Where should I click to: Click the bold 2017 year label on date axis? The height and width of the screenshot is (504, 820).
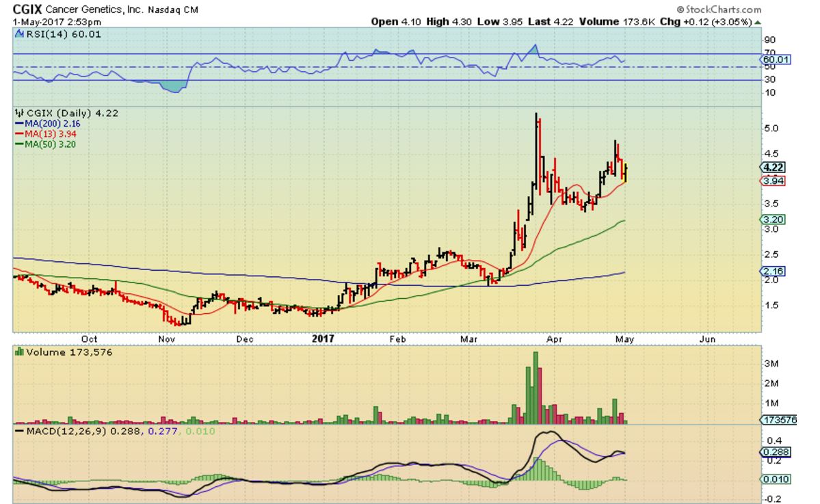323,339
